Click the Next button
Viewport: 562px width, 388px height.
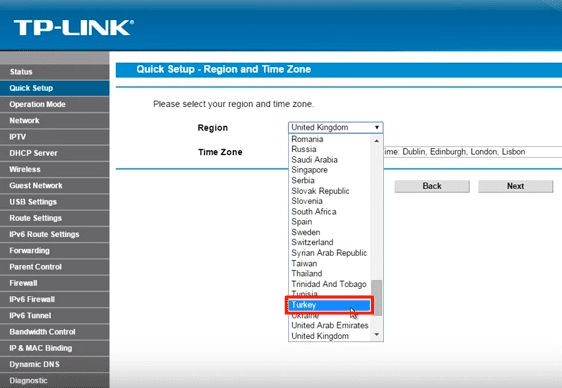pyautogui.click(x=515, y=186)
